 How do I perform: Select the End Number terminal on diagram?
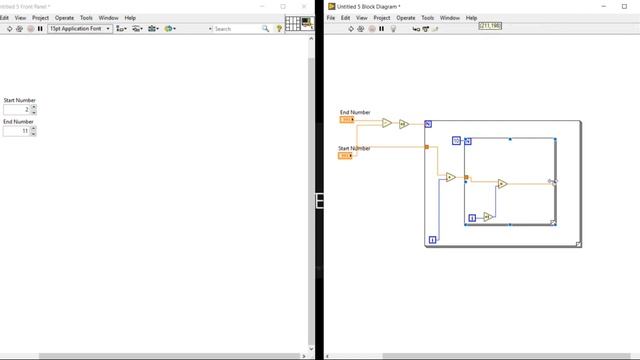click(347, 120)
